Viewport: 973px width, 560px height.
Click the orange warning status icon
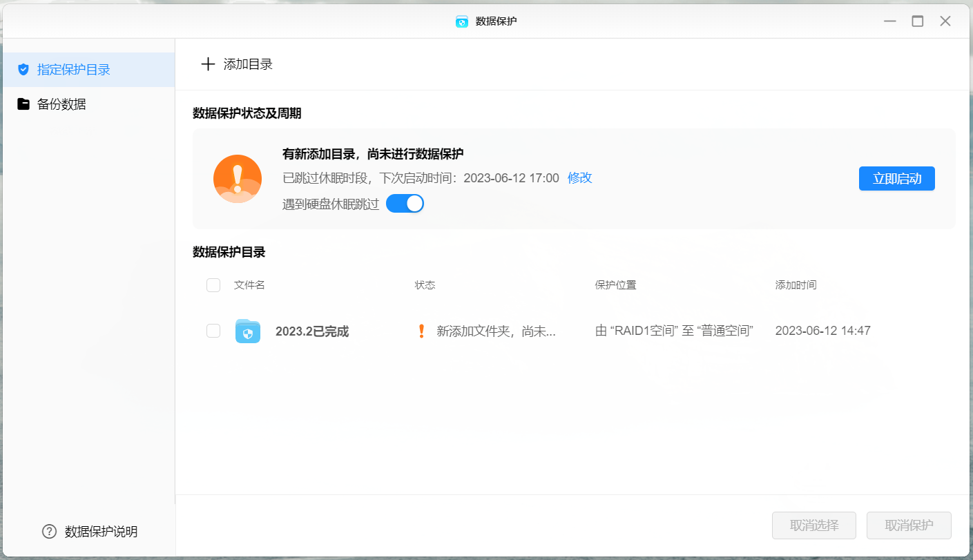point(238,179)
